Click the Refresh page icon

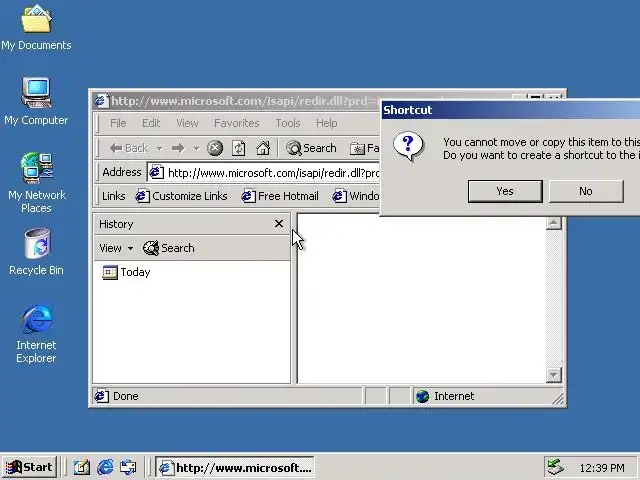(239, 148)
